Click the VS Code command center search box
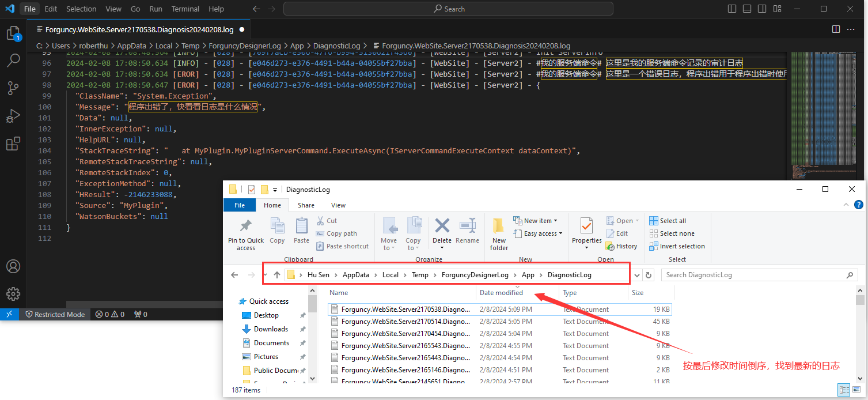The width and height of the screenshot is (868, 400). 448,9
